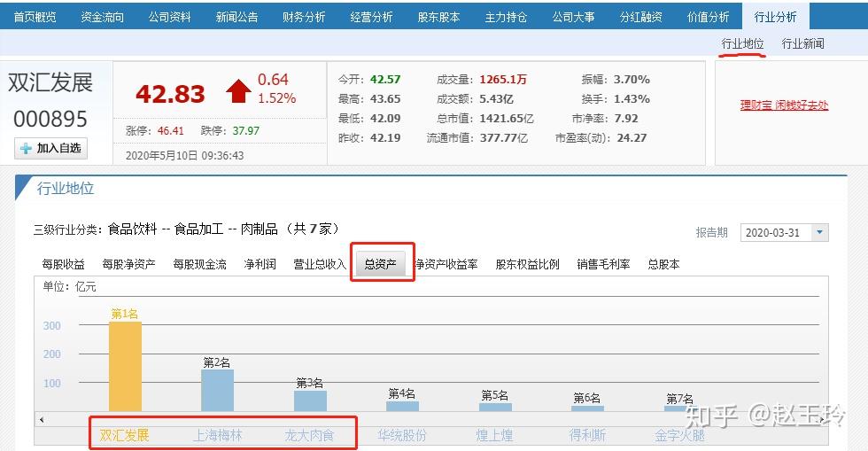Click the 市盈率(动) value 24.27
The height and width of the screenshot is (451, 868).
pyautogui.click(x=632, y=138)
